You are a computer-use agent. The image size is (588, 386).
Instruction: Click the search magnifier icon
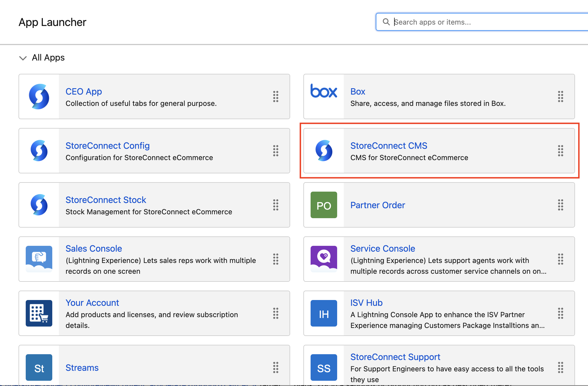click(386, 22)
